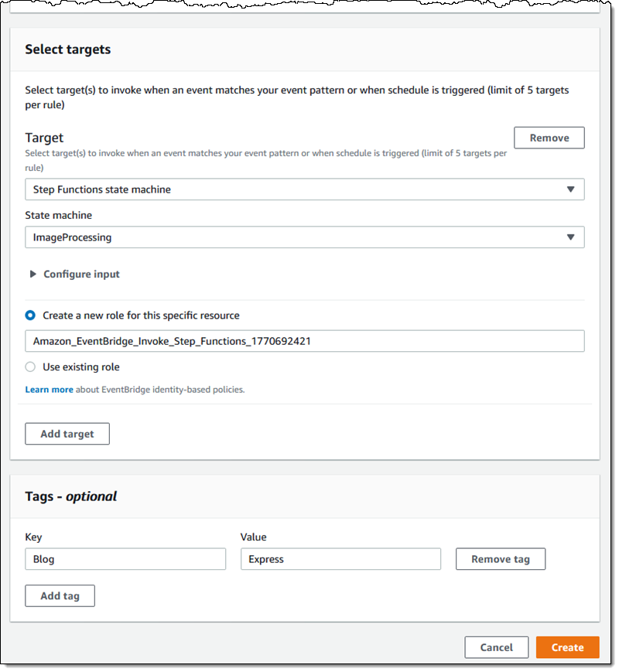Click the tag Value field containing Express
The image size is (619, 672).
click(340, 559)
